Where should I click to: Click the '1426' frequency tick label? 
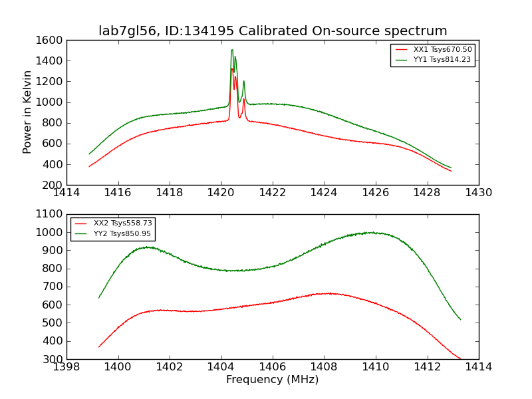[x=376, y=193]
